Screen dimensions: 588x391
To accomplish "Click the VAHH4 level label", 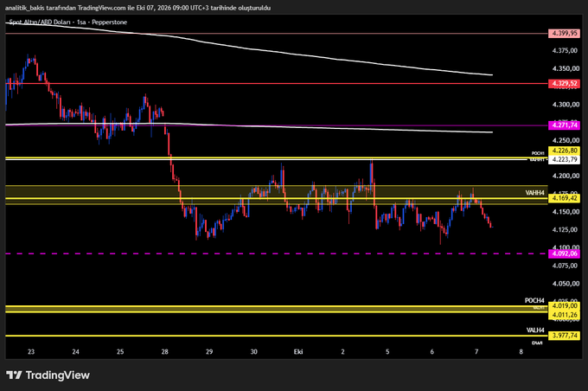I will (x=534, y=193).
